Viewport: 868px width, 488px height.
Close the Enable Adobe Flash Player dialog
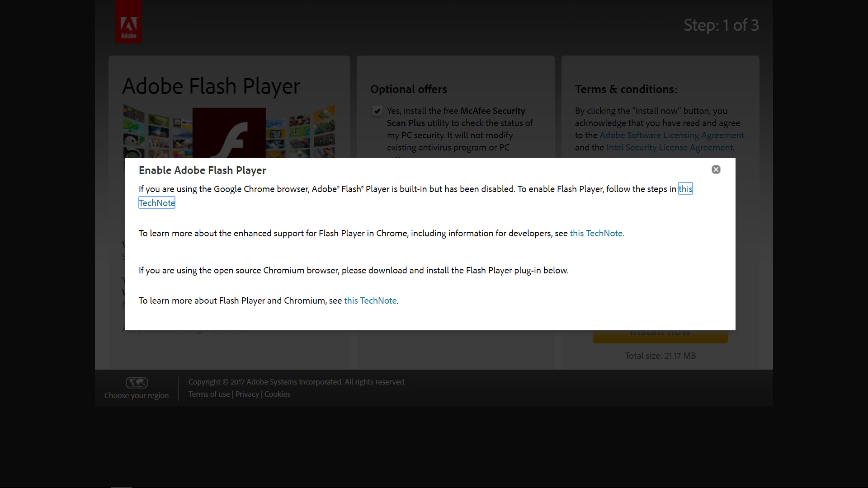[x=716, y=169]
